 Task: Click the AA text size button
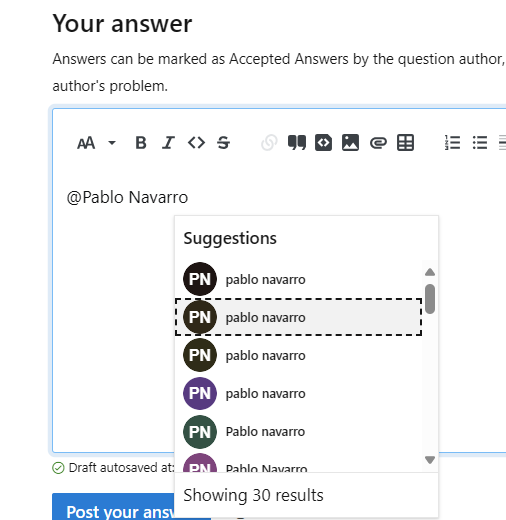[x=86, y=143]
